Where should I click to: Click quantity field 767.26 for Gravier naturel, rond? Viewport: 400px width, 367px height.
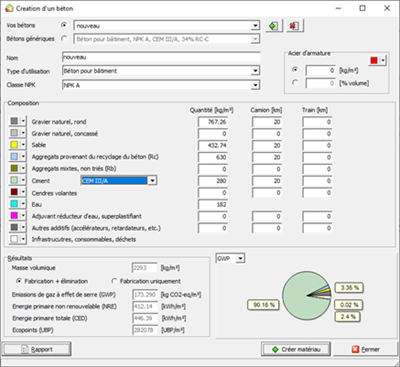[x=213, y=122]
